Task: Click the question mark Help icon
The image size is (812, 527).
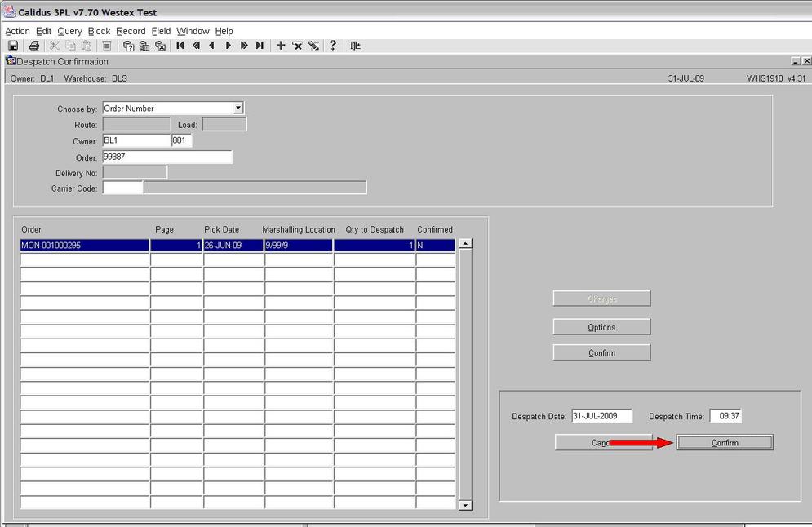Action: (333, 46)
